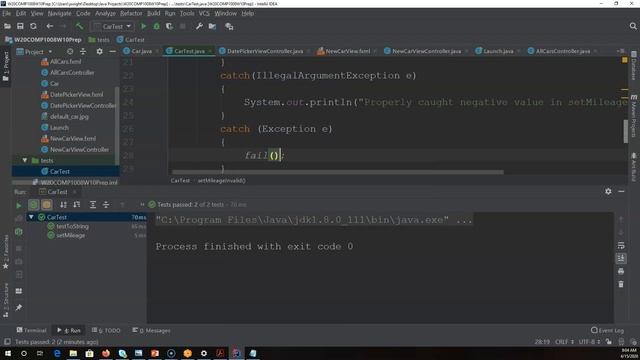Print console output with printer icon
Image resolution: width=640 pixels, height=360 pixels.
pyautogui.click(x=621, y=271)
